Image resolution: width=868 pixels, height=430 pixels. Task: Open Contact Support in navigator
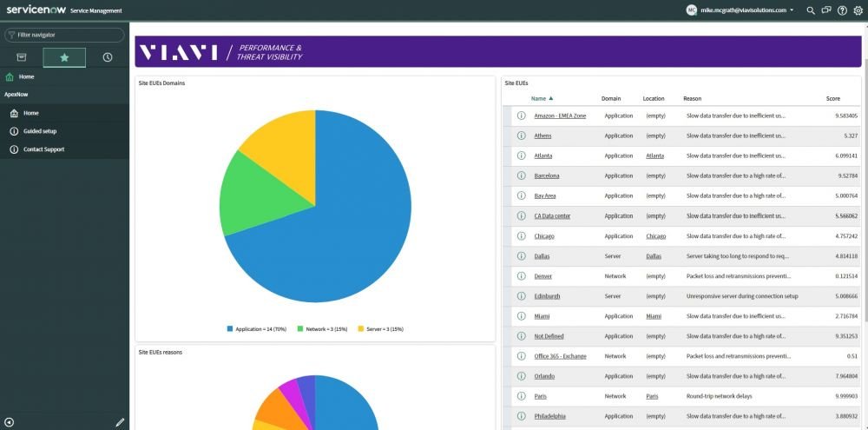43,149
